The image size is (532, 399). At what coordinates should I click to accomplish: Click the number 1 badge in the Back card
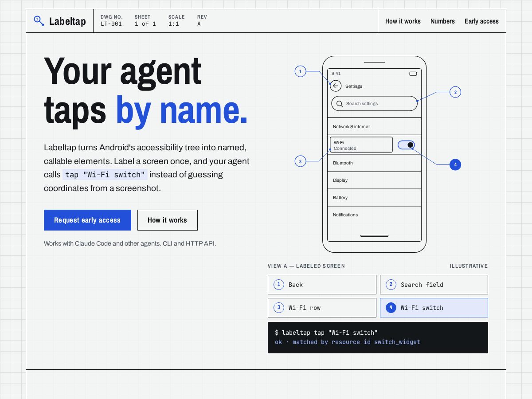pyautogui.click(x=278, y=285)
